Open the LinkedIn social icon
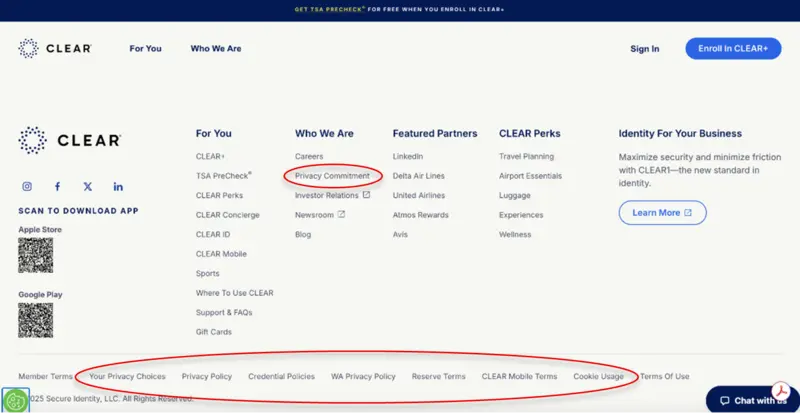This screenshot has width=800, height=415. pos(118,187)
